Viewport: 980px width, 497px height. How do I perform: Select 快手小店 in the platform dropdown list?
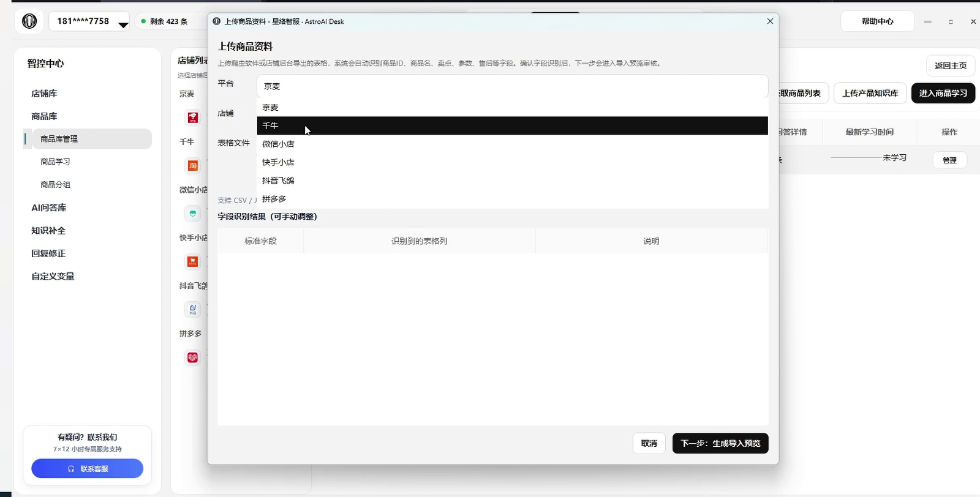pos(512,162)
